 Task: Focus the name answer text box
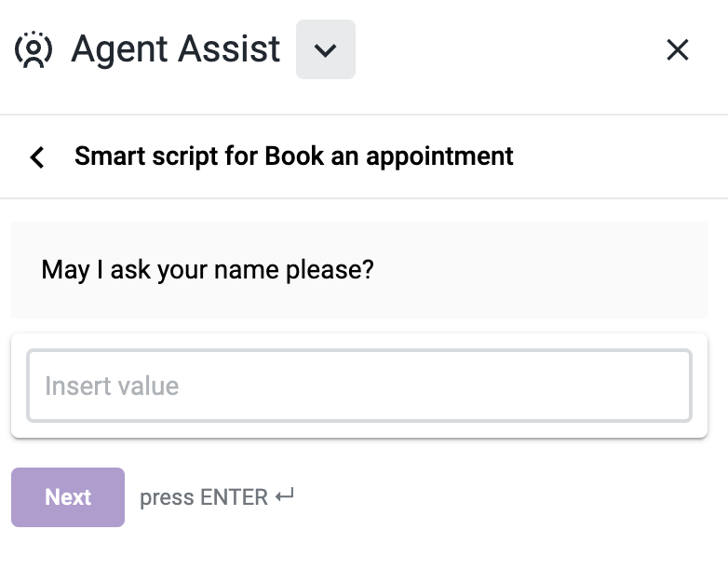tap(359, 386)
